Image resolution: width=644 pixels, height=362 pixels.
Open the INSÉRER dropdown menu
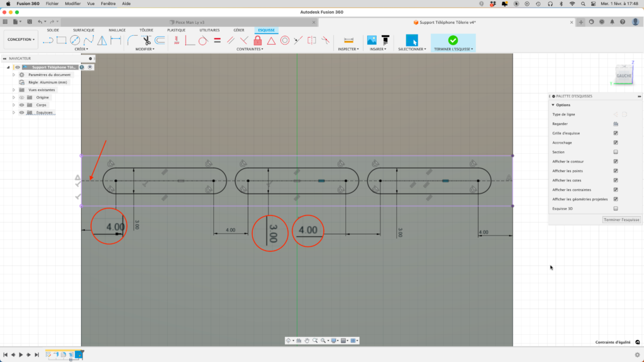coord(378,49)
